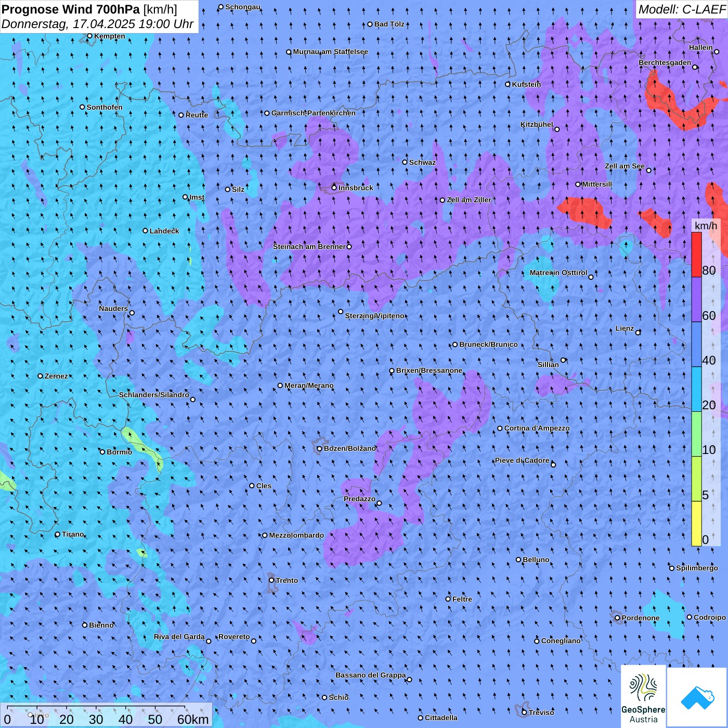The width and height of the screenshot is (728, 728).
Task: Click the Silz town label
Action: tap(238, 189)
